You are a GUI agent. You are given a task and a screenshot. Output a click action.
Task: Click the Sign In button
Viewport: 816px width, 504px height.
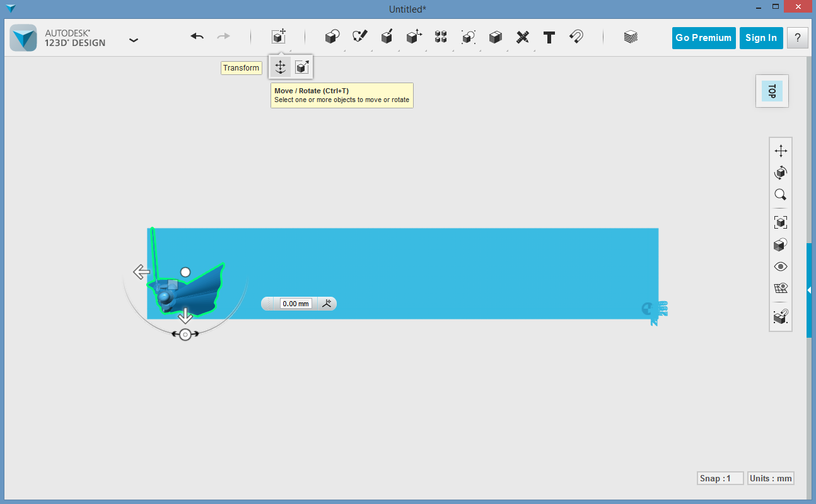click(761, 38)
